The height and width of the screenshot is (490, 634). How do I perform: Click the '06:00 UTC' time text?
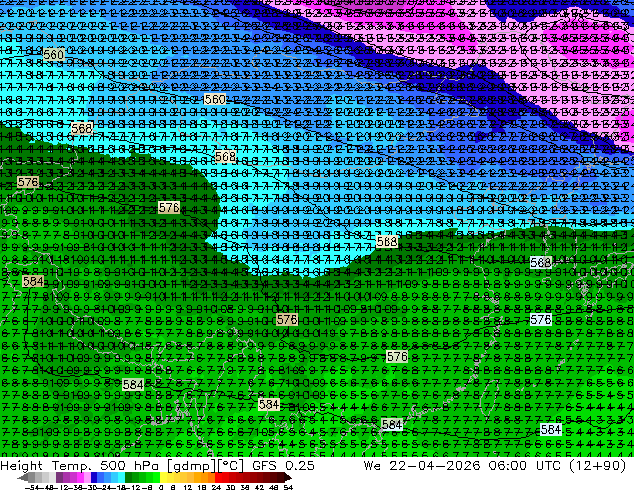(524, 465)
